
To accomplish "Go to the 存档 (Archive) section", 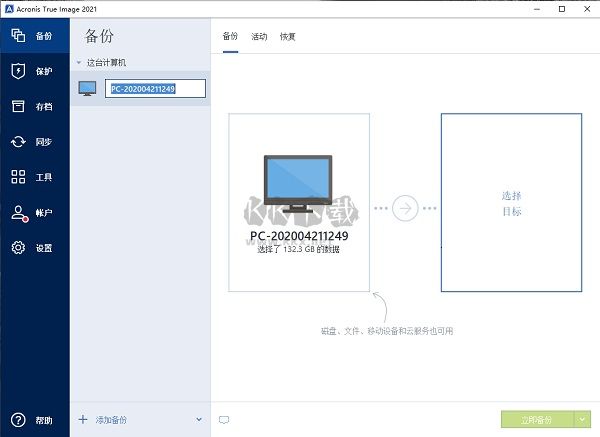I will [35, 106].
